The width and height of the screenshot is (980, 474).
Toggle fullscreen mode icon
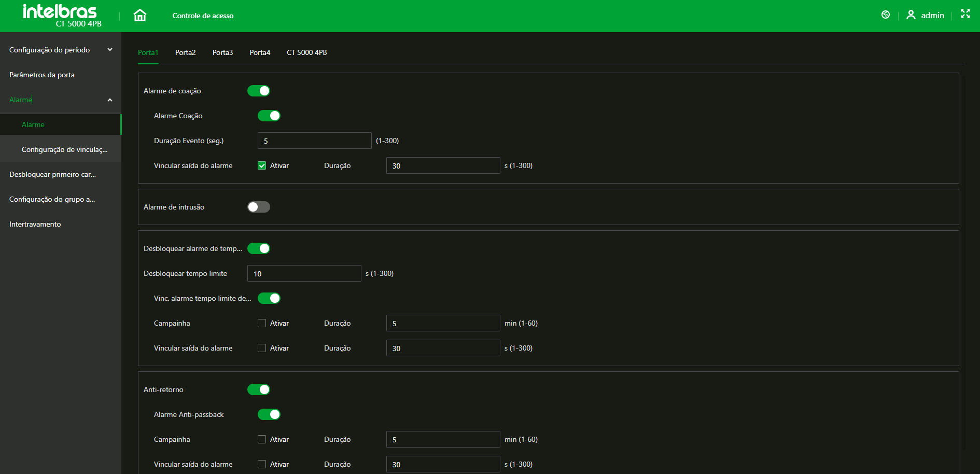tap(965, 14)
